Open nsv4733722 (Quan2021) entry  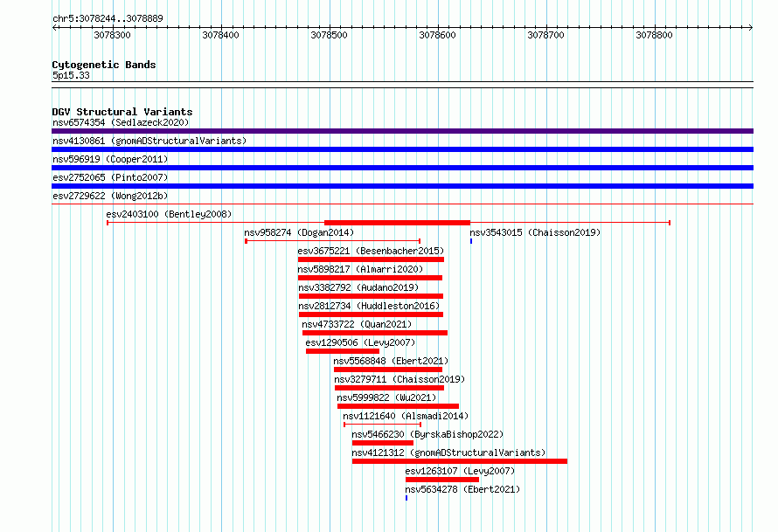tap(357, 324)
